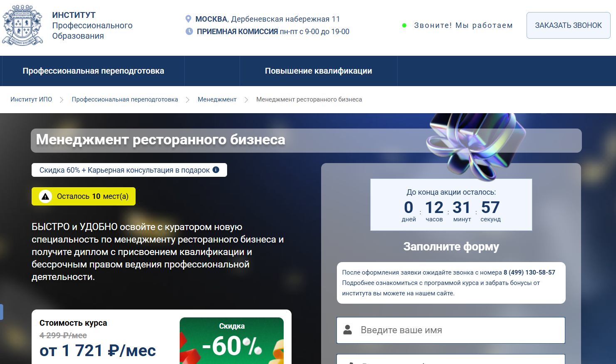Click the countdown timer box
The height and width of the screenshot is (364, 616).
click(x=451, y=205)
